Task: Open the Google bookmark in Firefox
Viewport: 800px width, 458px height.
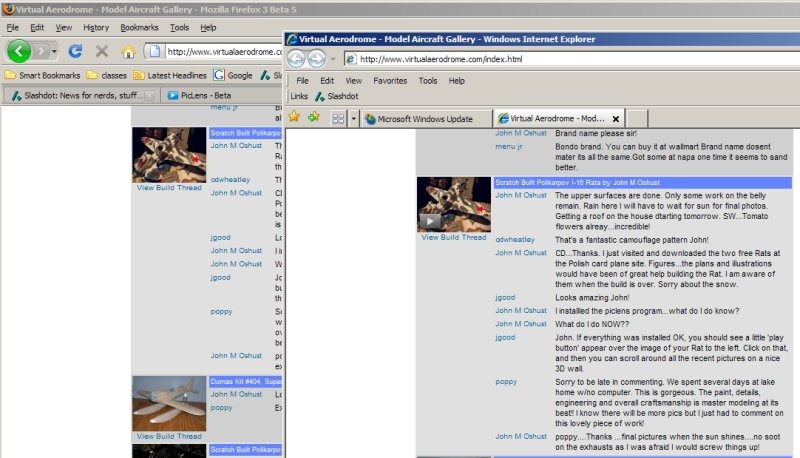Action: [x=233, y=75]
